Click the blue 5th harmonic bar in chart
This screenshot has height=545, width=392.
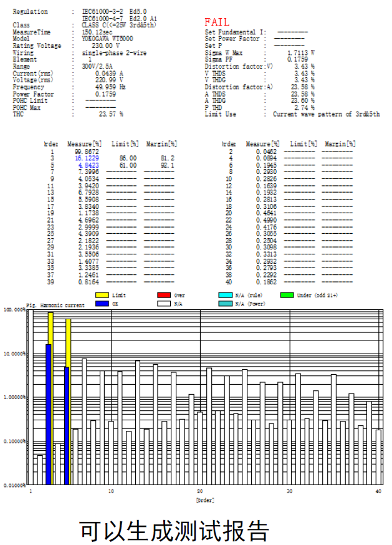[67, 425]
